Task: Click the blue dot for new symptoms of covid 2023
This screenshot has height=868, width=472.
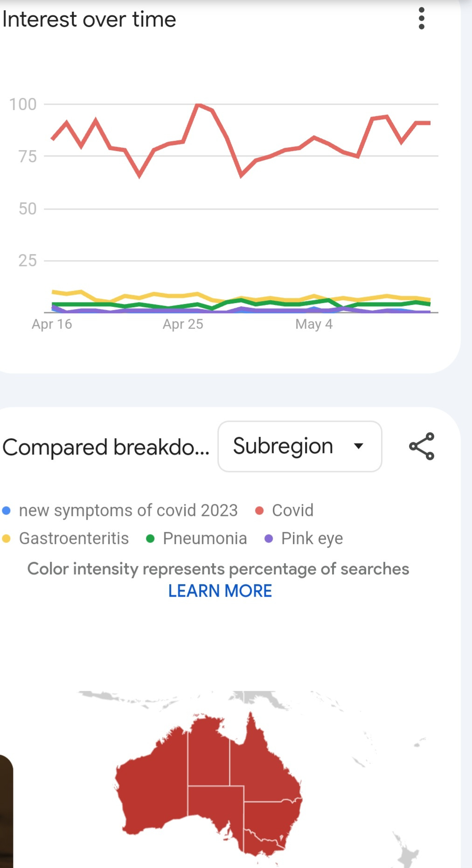Action: (x=7, y=510)
